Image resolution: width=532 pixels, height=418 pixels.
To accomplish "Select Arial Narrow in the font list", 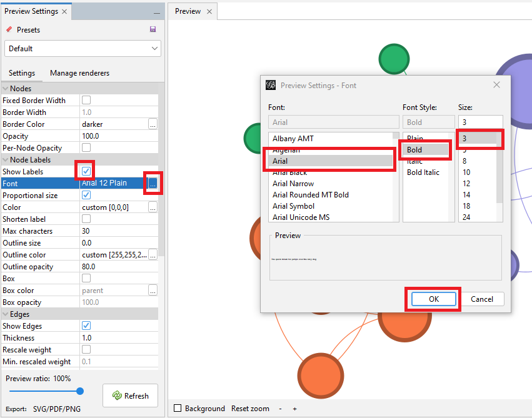I will (293, 183).
